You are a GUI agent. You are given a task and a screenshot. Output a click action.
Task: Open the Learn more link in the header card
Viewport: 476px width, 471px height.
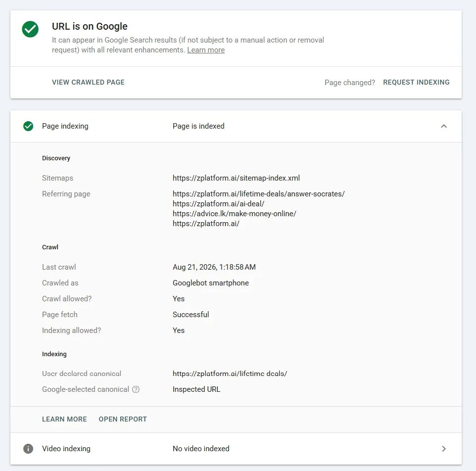coord(206,50)
